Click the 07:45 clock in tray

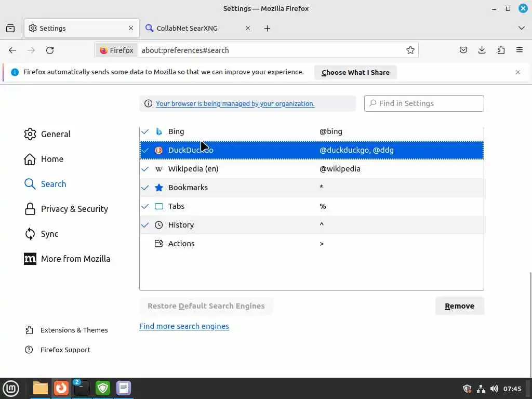click(x=512, y=389)
